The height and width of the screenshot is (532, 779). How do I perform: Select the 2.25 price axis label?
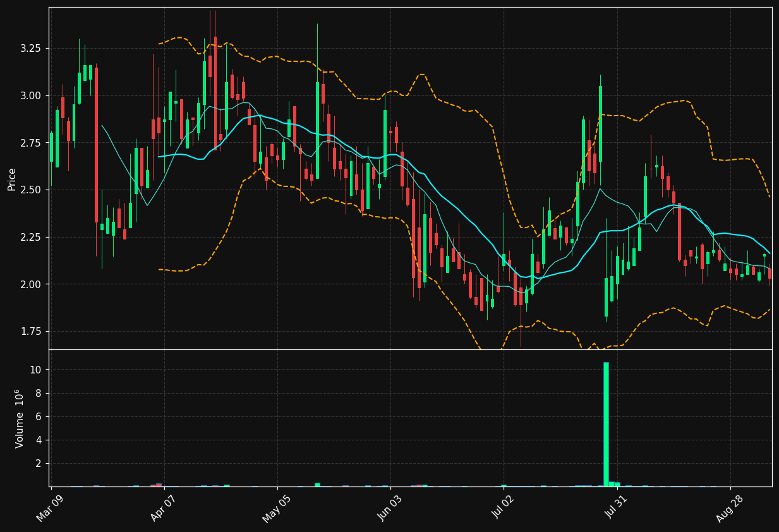[32, 238]
